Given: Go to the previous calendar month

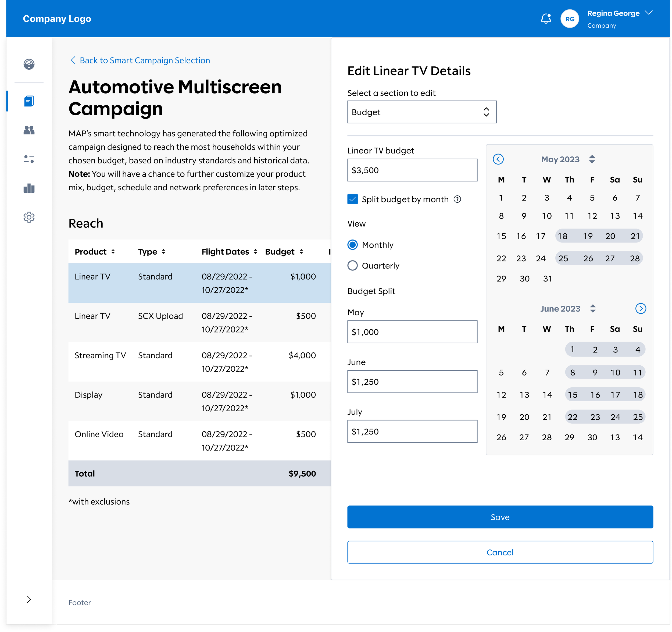Looking at the screenshot, I should pos(498,159).
